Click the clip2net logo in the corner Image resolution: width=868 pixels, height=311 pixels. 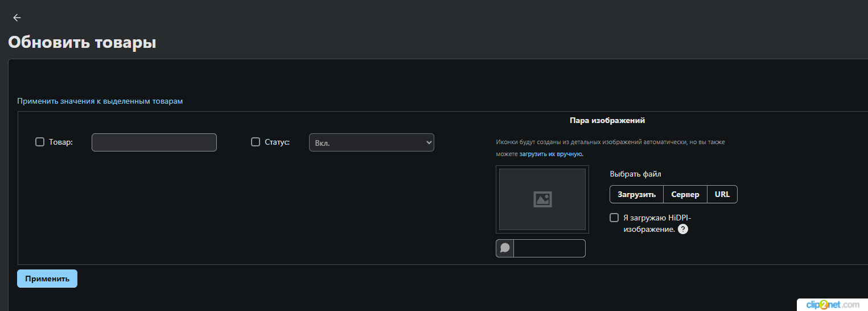point(832,305)
